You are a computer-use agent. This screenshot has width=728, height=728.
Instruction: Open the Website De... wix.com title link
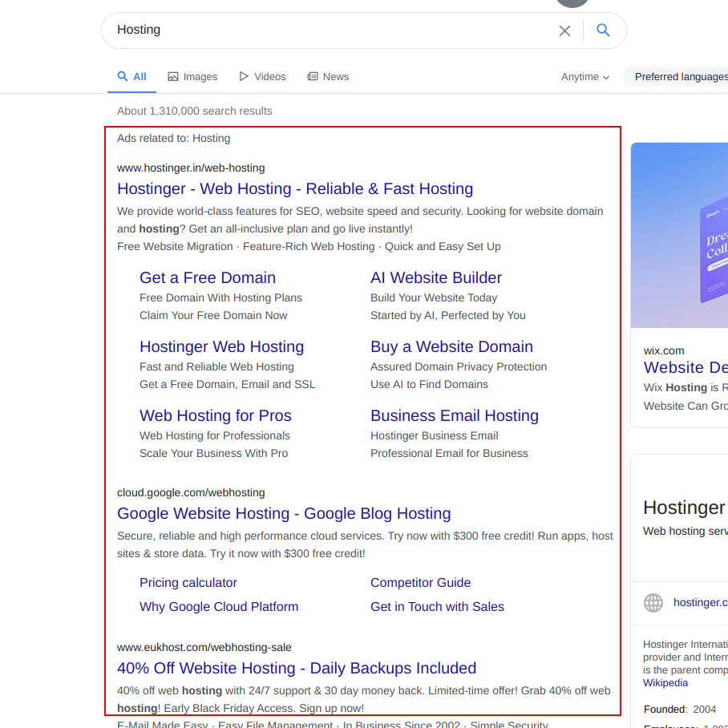(x=686, y=367)
